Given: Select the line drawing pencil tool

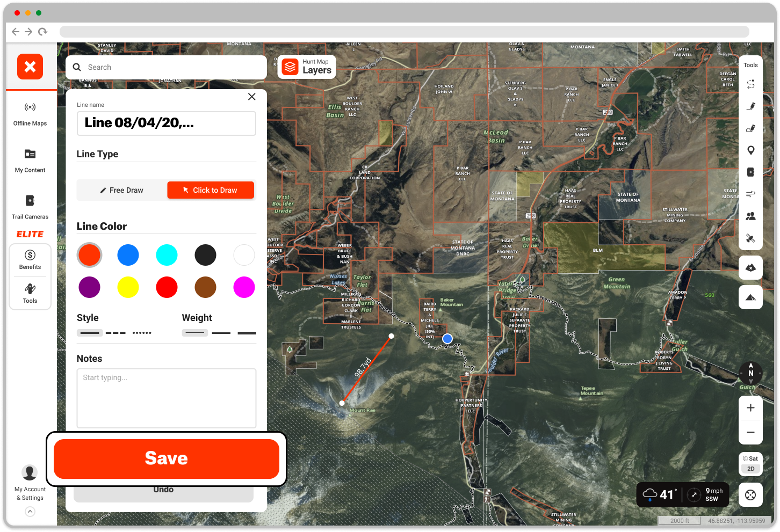Looking at the screenshot, I should [x=750, y=106].
